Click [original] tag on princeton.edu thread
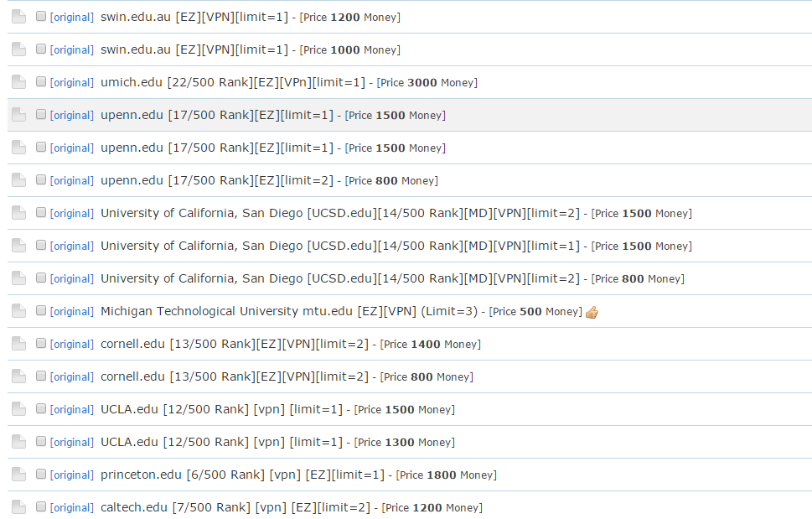Screen dimensions: 812x519 pyautogui.click(x=71, y=474)
